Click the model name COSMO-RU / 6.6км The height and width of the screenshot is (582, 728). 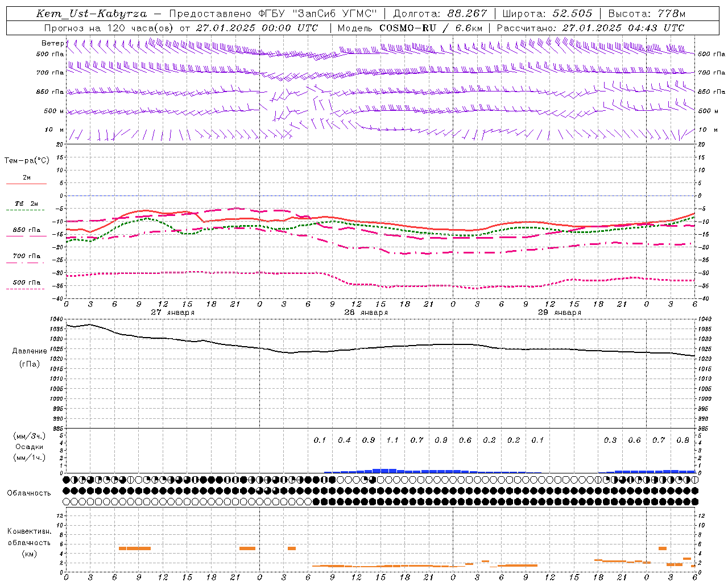[431, 28]
